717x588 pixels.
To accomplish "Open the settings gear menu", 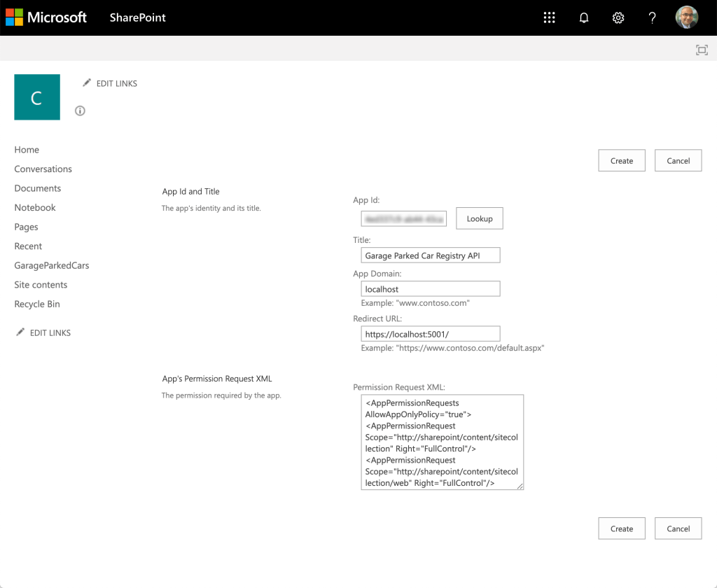I will (x=618, y=18).
